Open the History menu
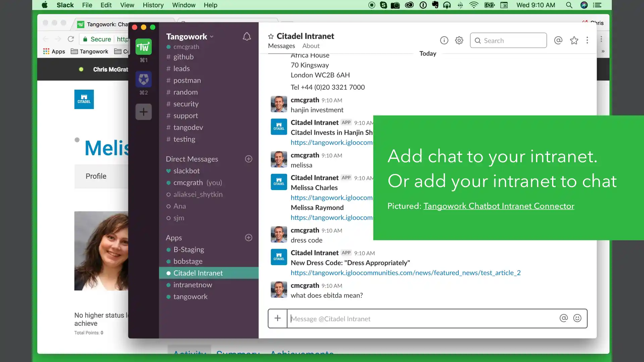The height and width of the screenshot is (362, 644). (x=153, y=5)
